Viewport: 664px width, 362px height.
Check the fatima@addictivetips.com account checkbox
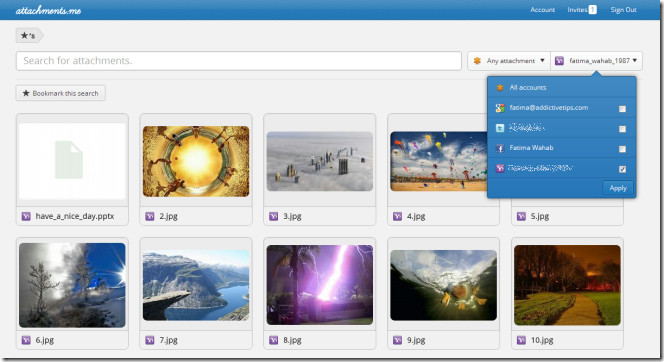(x=622, y=109)
